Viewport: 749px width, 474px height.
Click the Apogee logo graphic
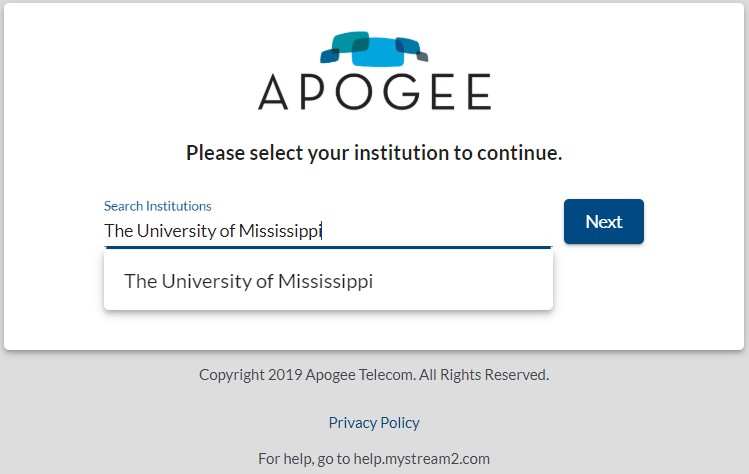point(374,49)
